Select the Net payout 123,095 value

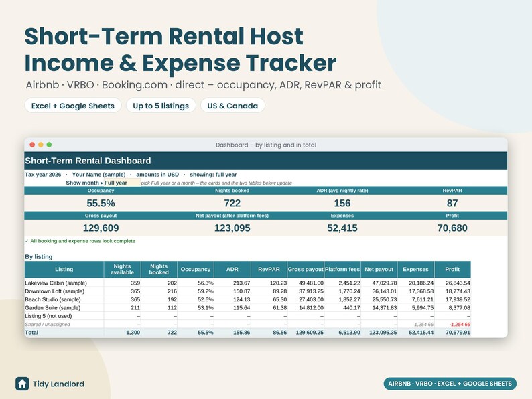232,228
